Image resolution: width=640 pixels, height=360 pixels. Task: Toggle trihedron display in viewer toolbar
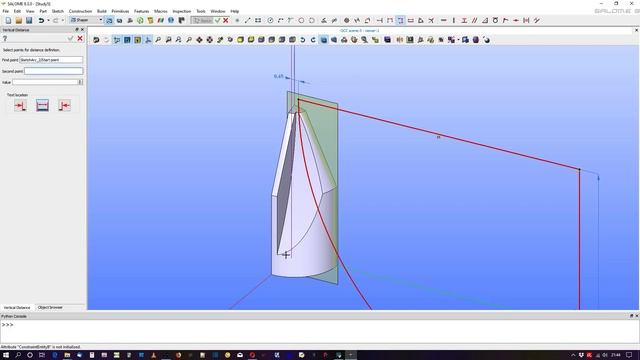point(148,40)
